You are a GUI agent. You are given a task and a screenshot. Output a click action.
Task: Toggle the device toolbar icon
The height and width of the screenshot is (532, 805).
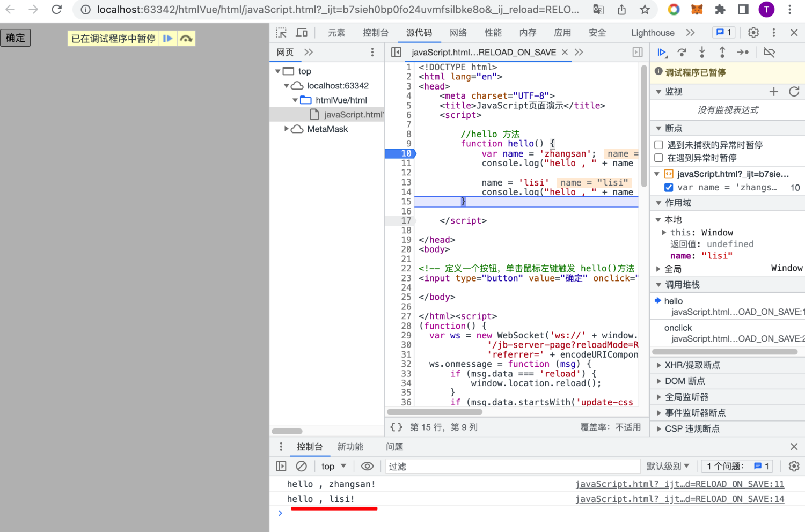coord(302,33)
